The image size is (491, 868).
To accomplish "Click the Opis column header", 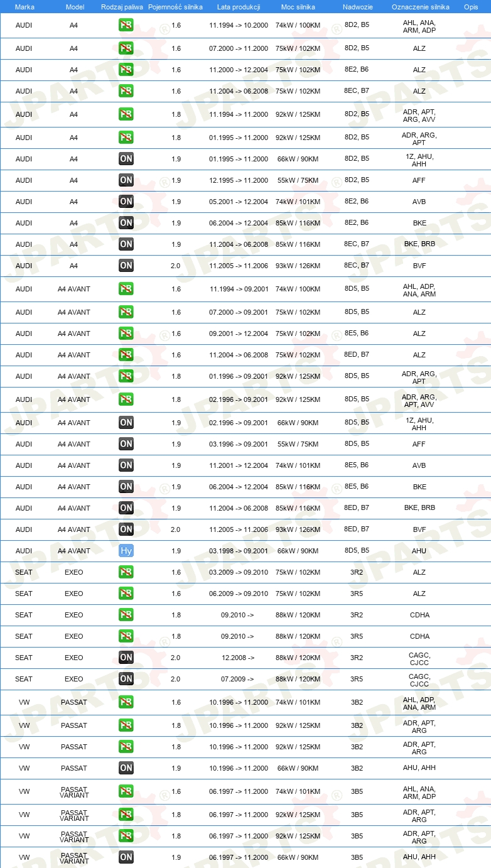I will tap(471, 7).
